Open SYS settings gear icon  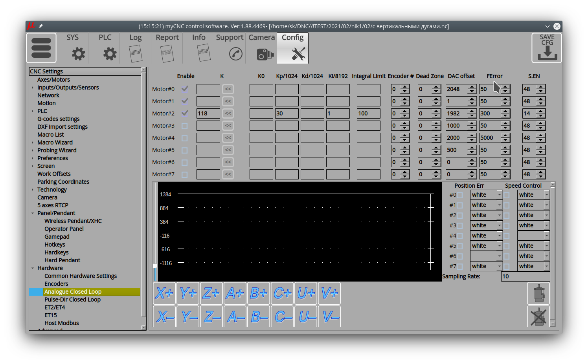click(78, 54)
